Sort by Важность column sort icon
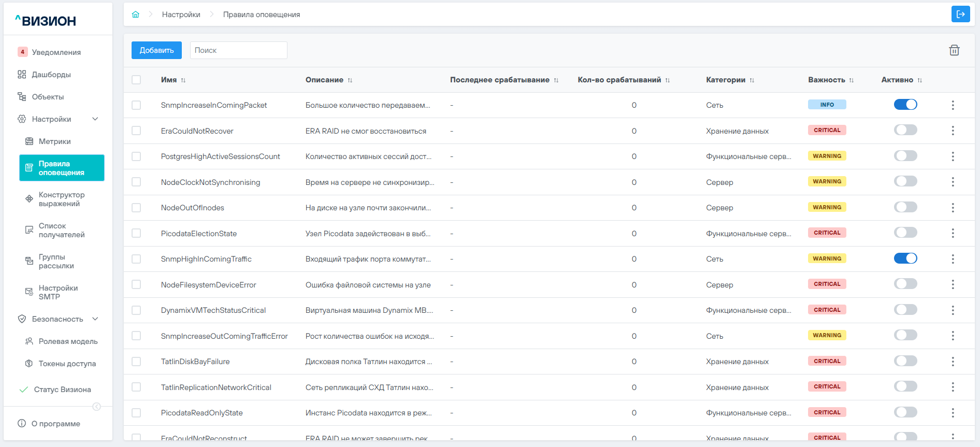 click(852, 80)
